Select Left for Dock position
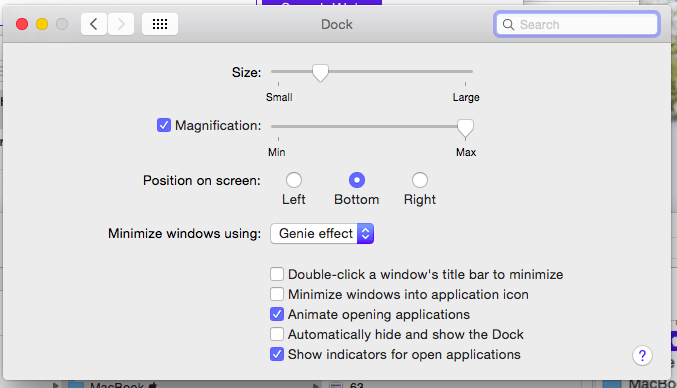 coord(294,180)
